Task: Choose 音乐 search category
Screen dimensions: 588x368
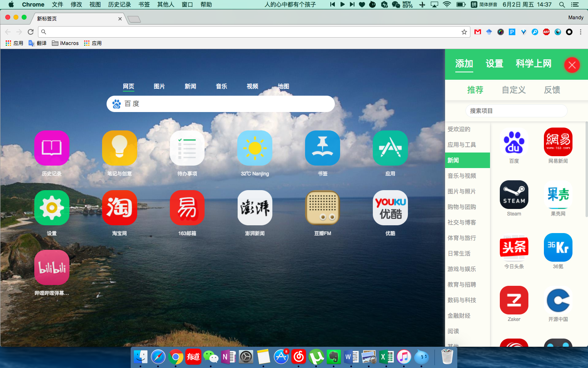Action: [221, 86]
